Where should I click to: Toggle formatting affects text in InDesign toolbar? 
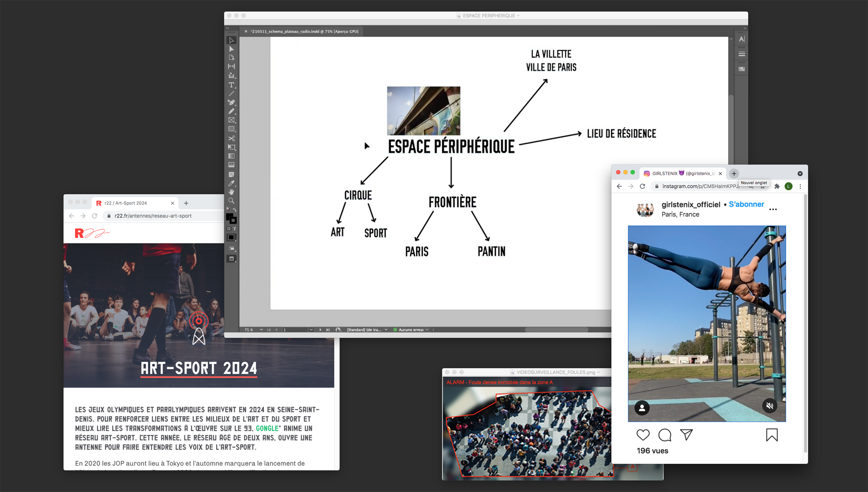pyautogui.click(x=235, y=229)
